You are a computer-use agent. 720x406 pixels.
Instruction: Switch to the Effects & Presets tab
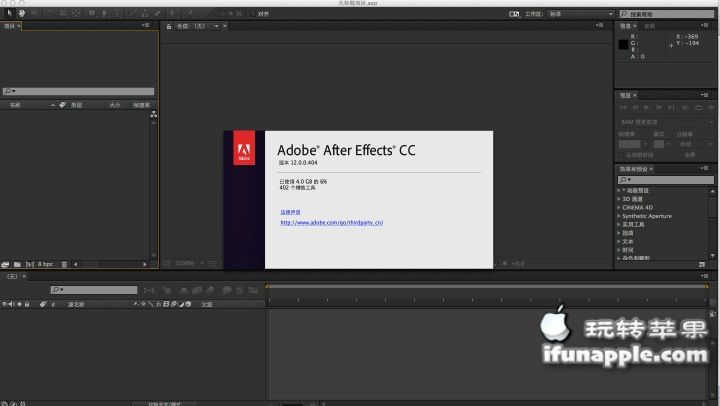click(633, 169)
